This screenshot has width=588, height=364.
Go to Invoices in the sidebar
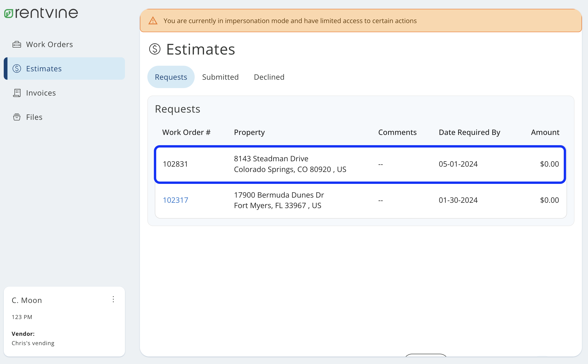tap(41, 93)
